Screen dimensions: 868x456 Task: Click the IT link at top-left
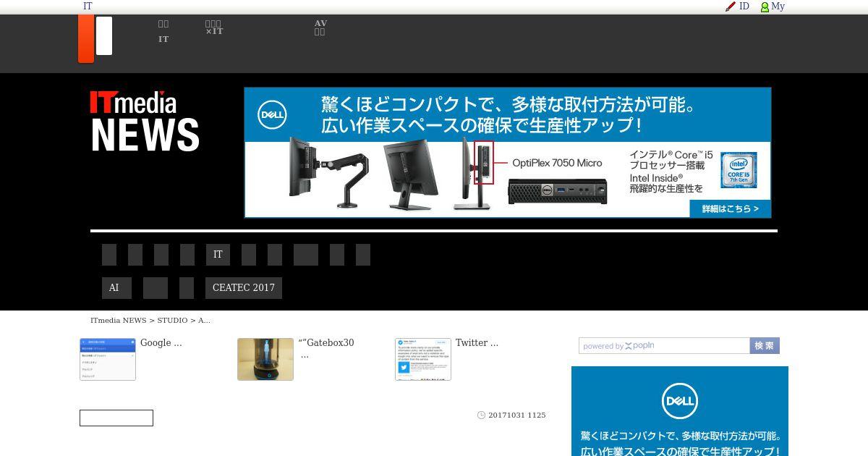pos(88,6)
